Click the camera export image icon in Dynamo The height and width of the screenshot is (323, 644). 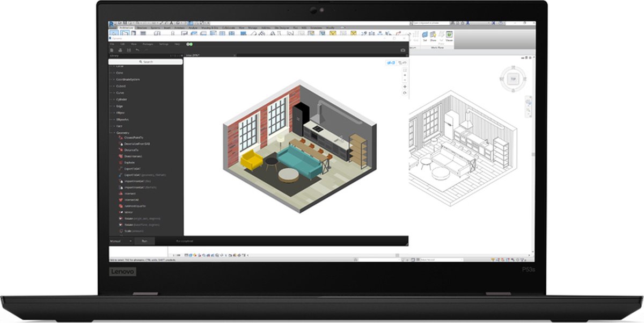pos(403,50)
